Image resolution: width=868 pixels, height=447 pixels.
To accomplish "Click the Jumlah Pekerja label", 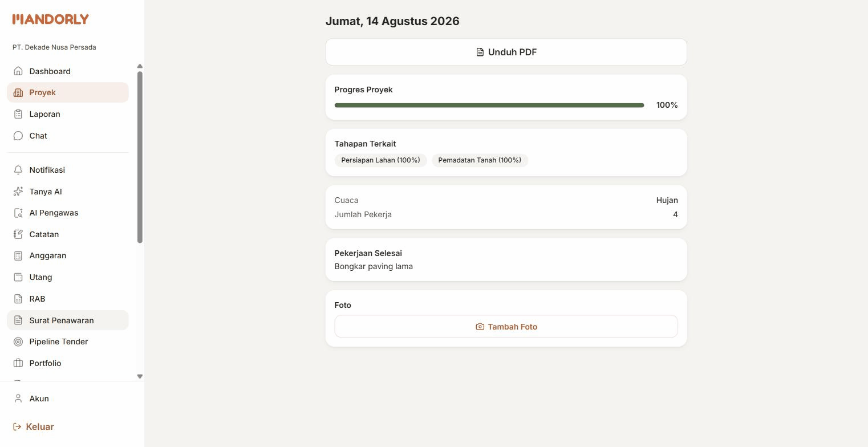I will coord(363,214).
